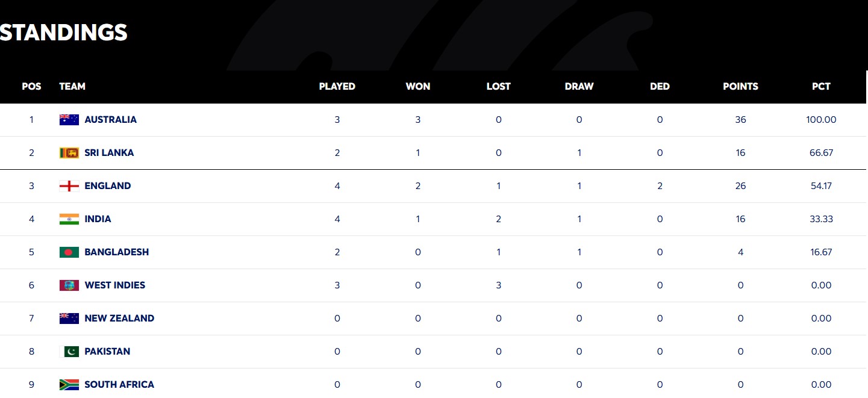Click the South Africa flag icon
Screen dimensions: 868x398
point(69,385)
